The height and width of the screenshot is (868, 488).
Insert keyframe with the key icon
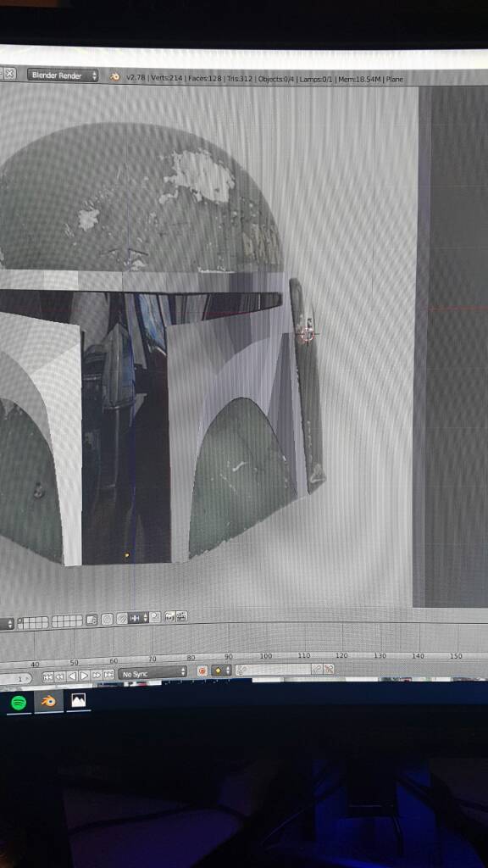(x=317, y=669)
